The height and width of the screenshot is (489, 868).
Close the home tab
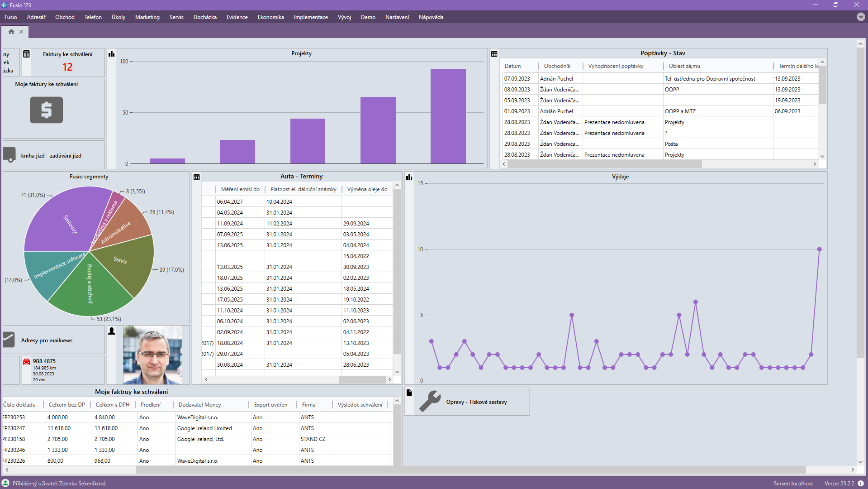coord(21,32)
